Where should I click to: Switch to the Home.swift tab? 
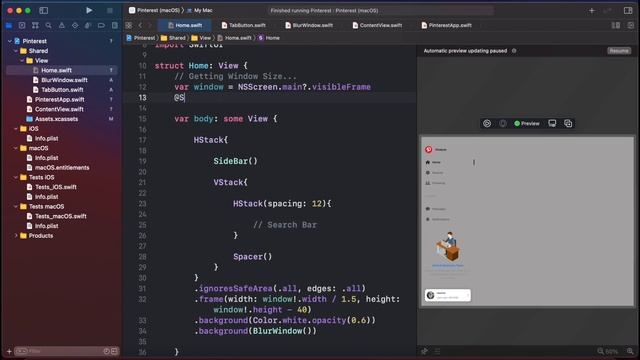185,25
